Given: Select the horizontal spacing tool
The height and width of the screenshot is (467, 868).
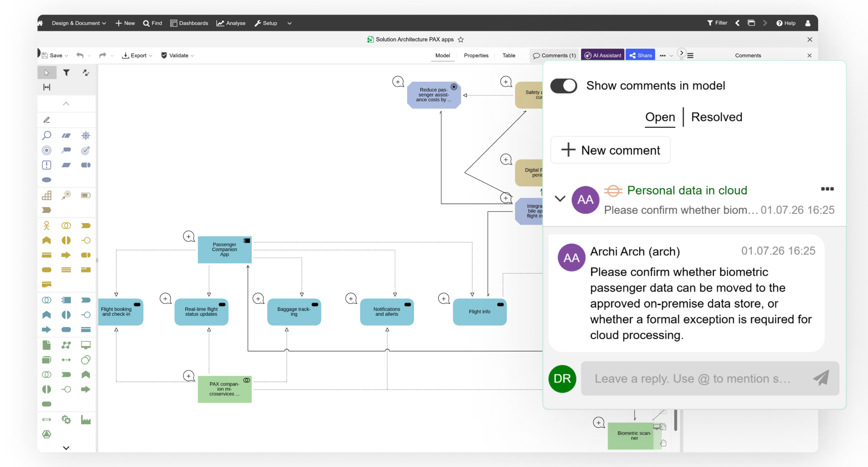Looking at the screenshot, I should click(47, 87).
